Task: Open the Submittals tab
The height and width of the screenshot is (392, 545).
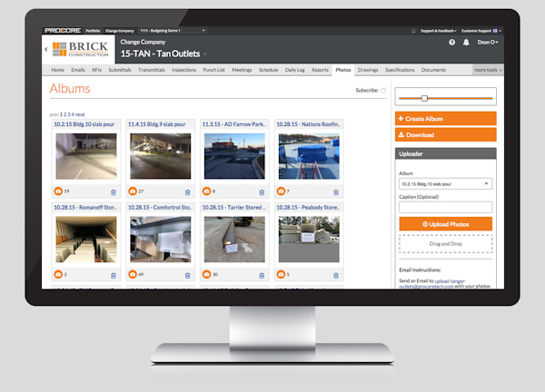Action: point(120,70)
